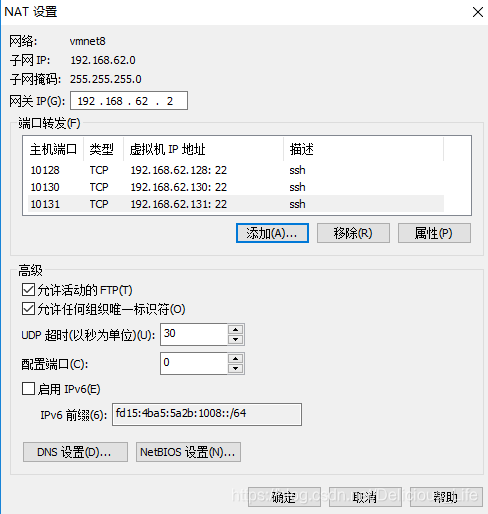Click the 类型 column header
This screenshot has width=488, height=514.
pyautogui.click(x=103, y=149)
